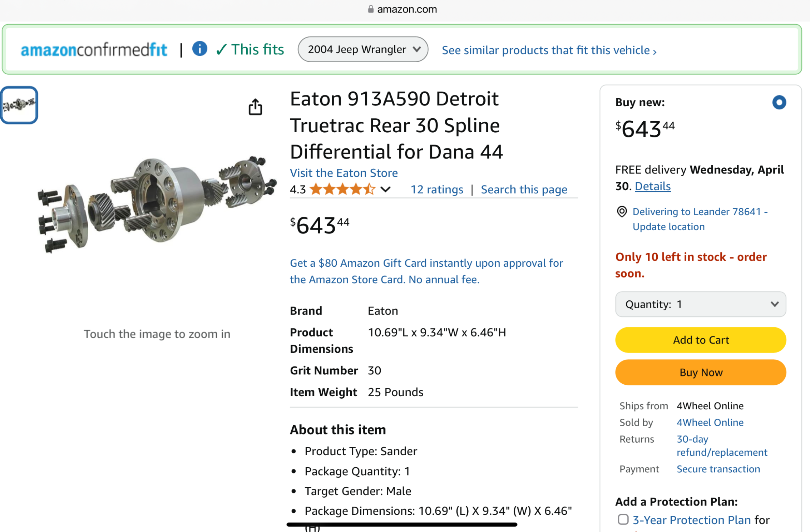810x532 pixels.
Task: Click Search this page link
Action: point(524,189)
